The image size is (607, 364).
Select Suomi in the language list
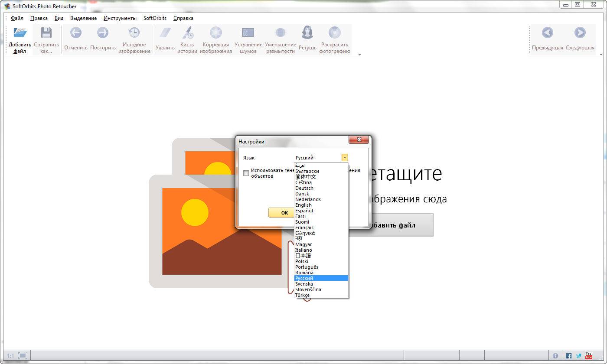(x=321, y=222)
